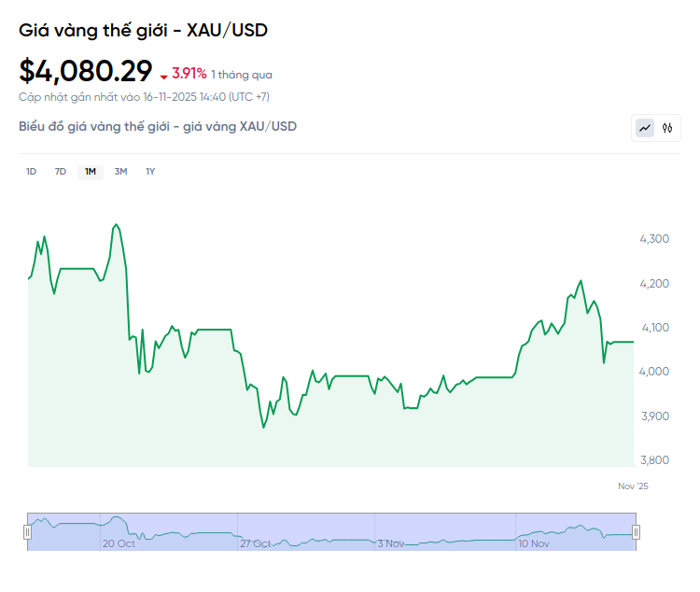Click the left handle of range navigator
This screenshot has width=700, height=592.
click(x=27, y=532)
